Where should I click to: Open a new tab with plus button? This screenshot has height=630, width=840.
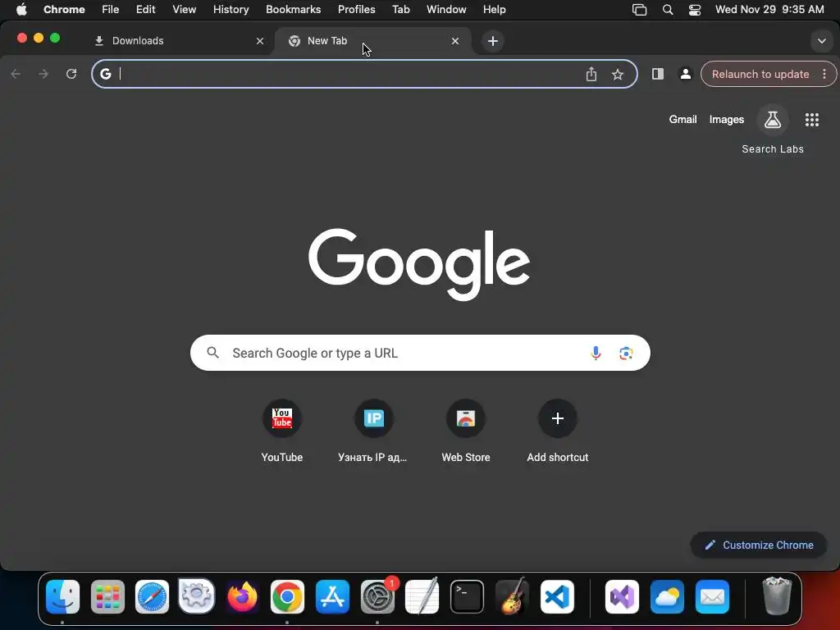click(493, 41)
